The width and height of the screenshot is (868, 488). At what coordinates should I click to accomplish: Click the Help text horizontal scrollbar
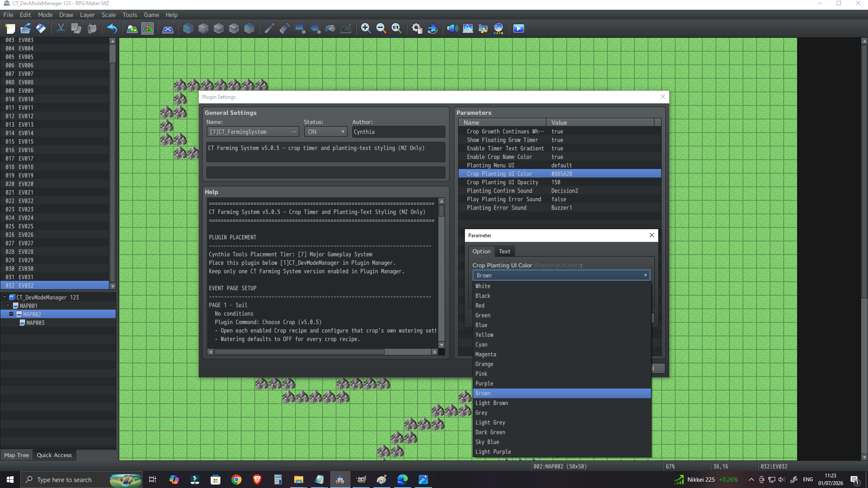pos(322,352)
